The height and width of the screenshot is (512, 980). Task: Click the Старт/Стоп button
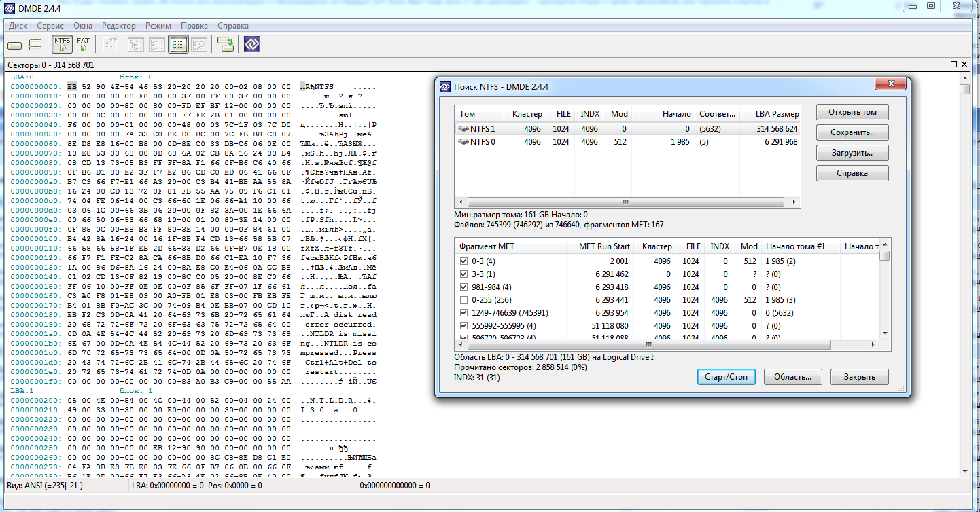point(726,377)
